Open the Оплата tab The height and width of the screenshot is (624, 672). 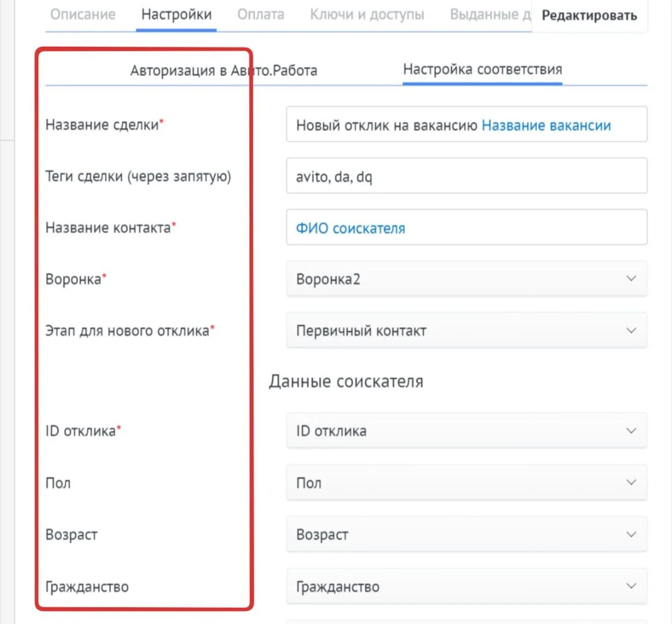260,15
